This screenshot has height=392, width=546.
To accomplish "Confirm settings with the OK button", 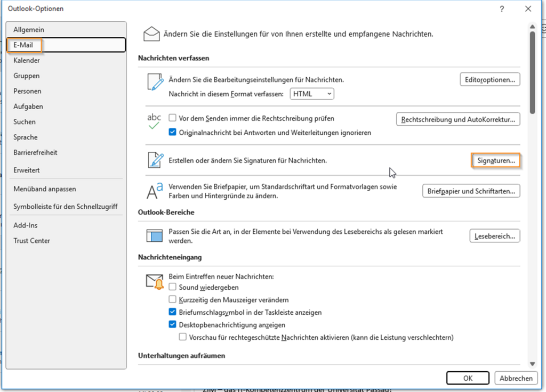I will (468, 378).
